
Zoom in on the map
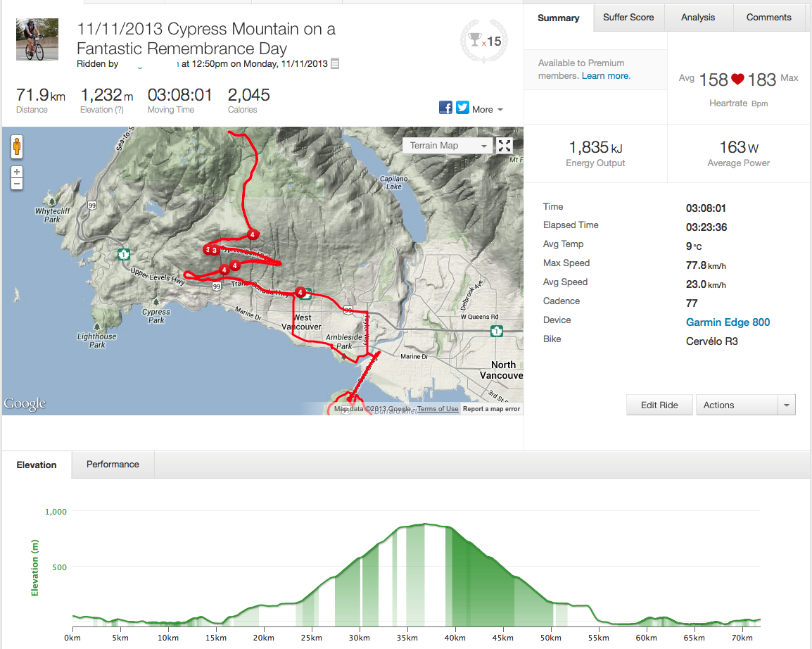tap(17, 172)
